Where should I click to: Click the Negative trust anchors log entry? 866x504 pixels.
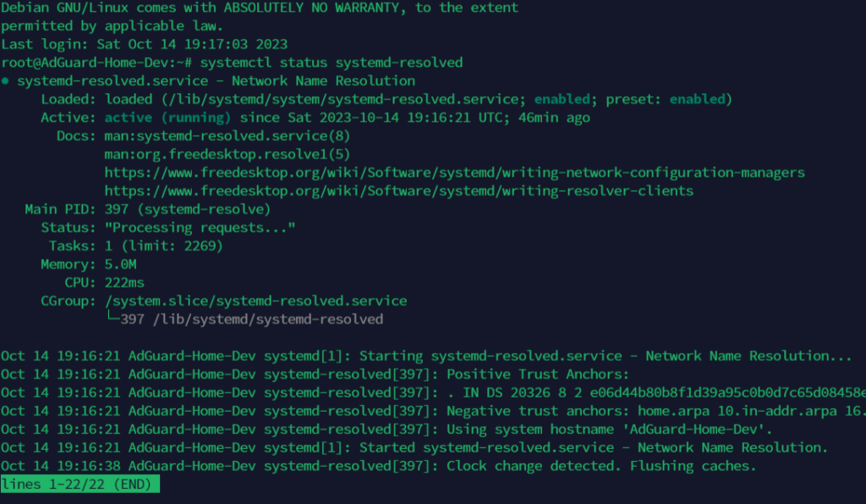tap(433, 411)
